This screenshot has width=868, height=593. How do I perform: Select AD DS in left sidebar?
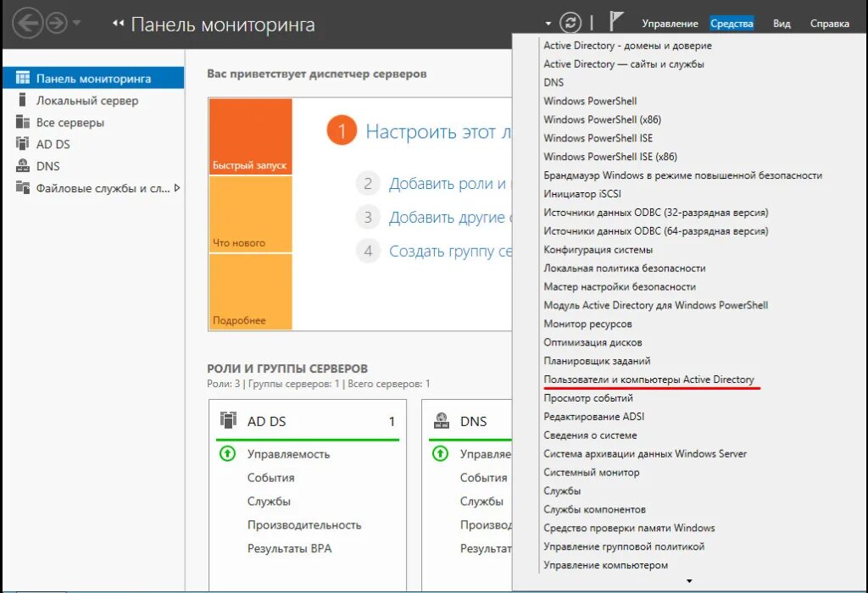pos(93,144)
